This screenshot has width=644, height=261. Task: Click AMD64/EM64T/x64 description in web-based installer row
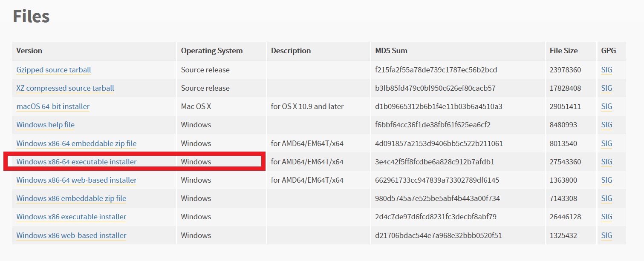[307, 180]
